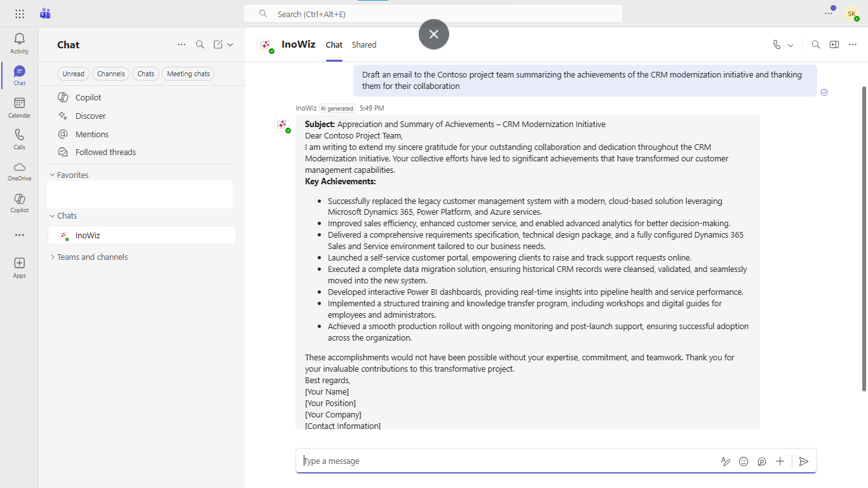Filter conversations to Unread only
Viewport: 868px width, 488px height.
(72, 73)
